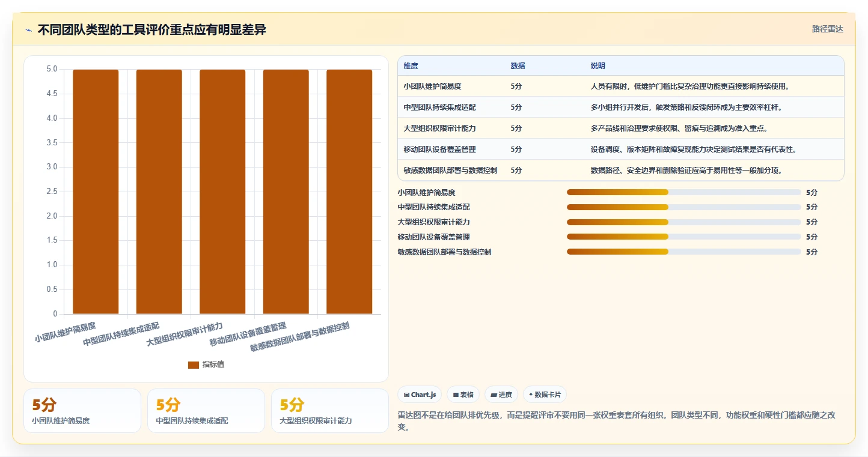Click the 中型团队持续集成适配 bar in chart
The height and width of the screenshot is (457, 868).
point(159,192)
